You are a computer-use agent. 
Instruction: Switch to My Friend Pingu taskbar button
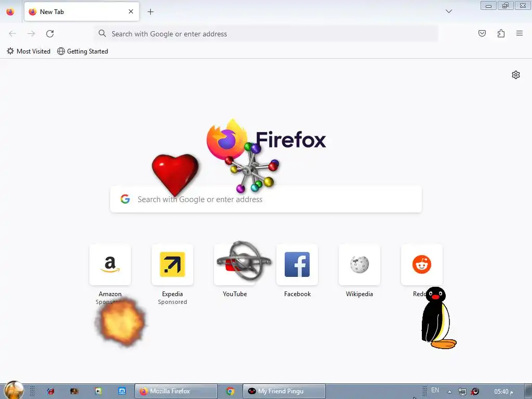click(x=284, y=391)
